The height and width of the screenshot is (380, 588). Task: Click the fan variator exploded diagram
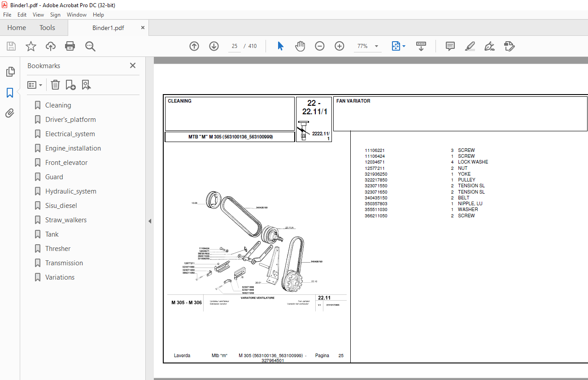click(x=256, y=242)
